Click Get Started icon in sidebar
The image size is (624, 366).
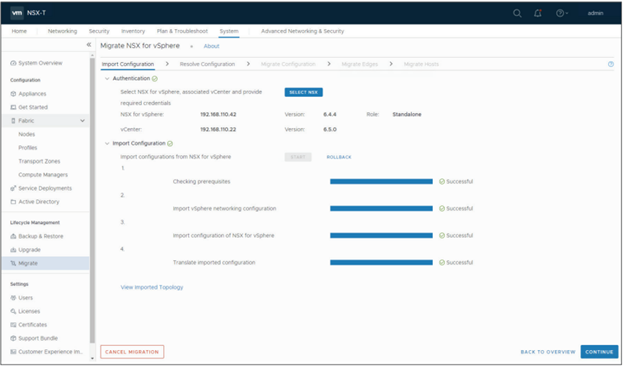(13, 107)
